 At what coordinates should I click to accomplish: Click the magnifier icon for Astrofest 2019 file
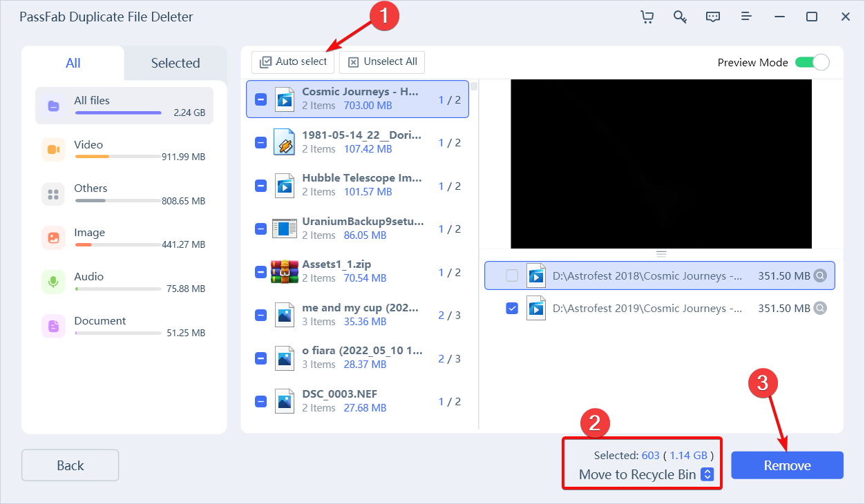coord(820,309)
